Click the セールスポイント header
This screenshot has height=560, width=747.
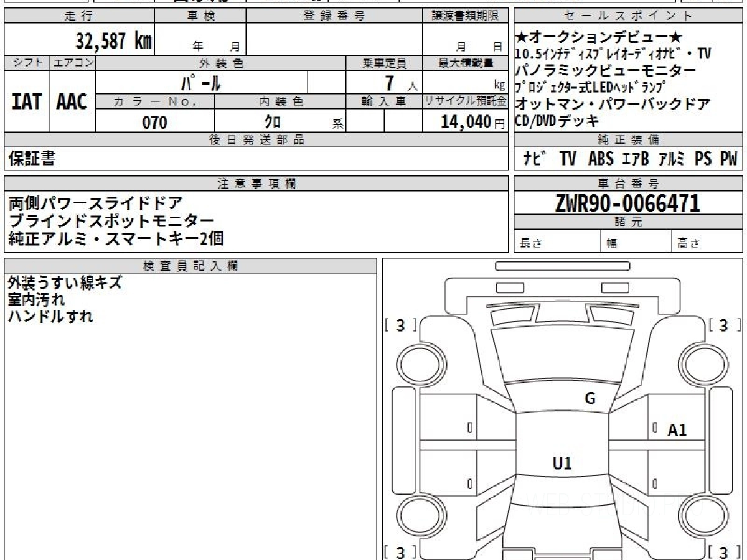point(628,16)
